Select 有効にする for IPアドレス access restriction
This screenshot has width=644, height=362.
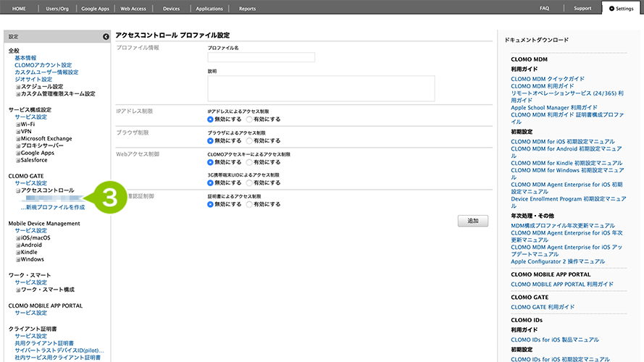[x=249, y=119]
